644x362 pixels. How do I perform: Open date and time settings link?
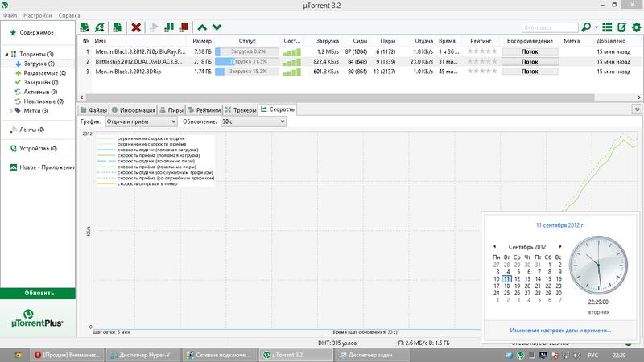pos(560,330)
